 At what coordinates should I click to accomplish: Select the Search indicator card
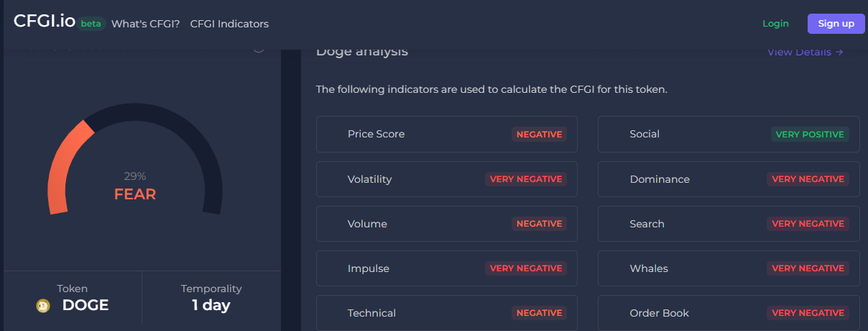[728, 224]
